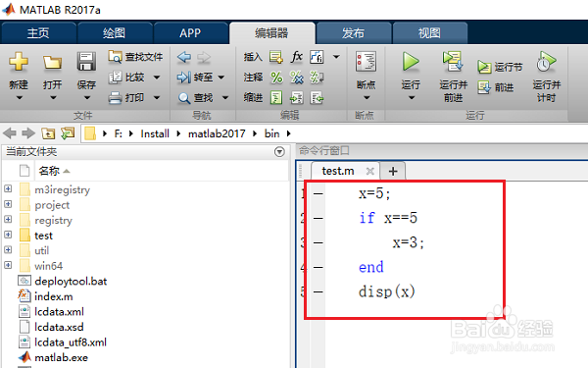Expand win64 folder
The image size is (588, 368).
point(8,265)
